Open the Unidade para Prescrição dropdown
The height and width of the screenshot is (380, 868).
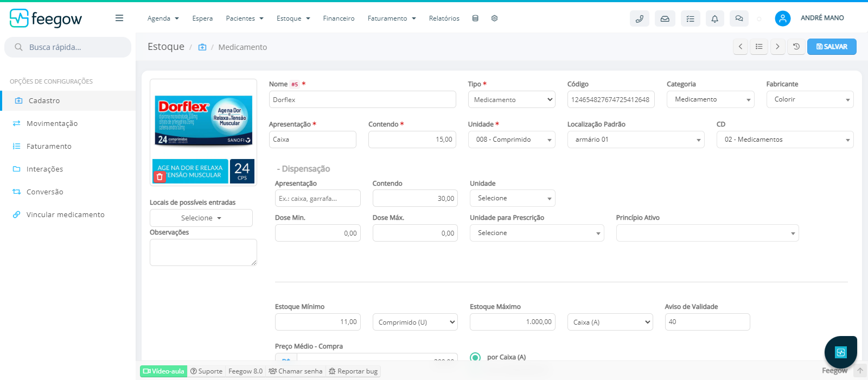[537, 233]
